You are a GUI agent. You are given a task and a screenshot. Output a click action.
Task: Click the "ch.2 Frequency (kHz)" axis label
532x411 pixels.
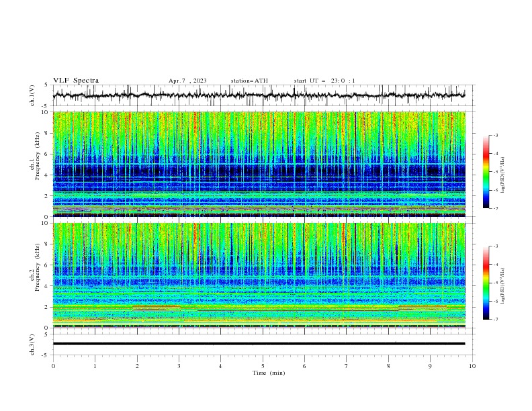pyautogui.click(x=35, y=267)
